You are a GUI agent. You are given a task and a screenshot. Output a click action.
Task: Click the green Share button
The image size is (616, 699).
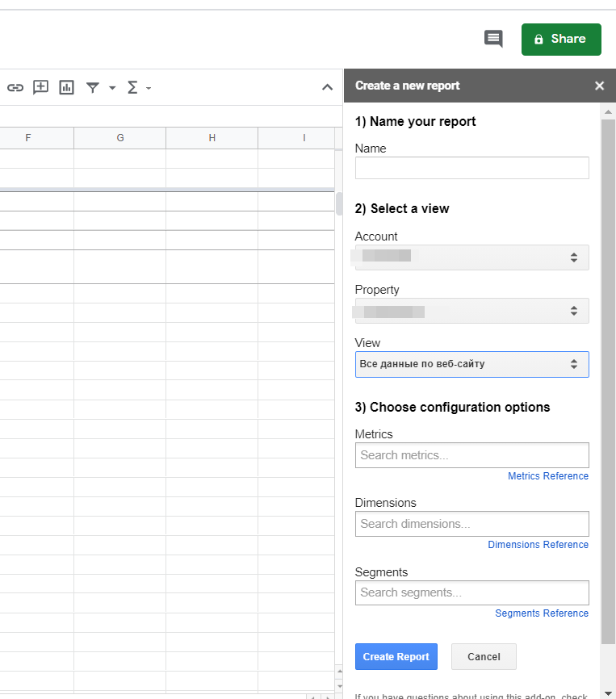561,40
